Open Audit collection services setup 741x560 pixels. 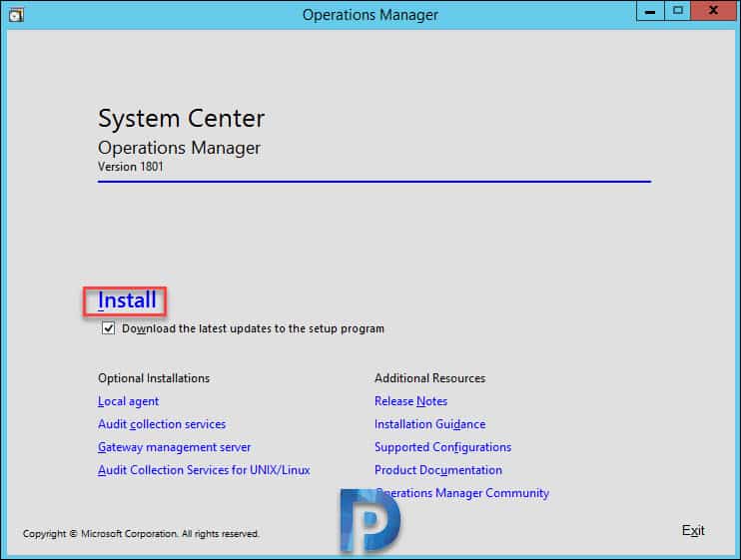coord(162,424)
